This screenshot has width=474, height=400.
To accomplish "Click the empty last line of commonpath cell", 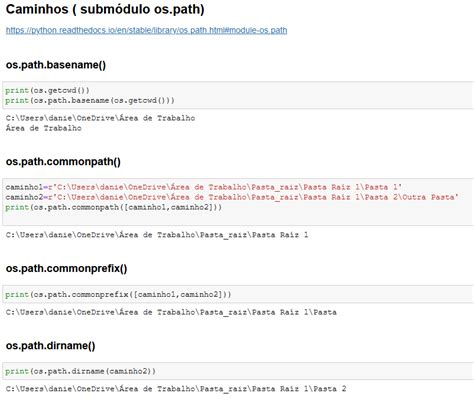I will coord(238,217).
